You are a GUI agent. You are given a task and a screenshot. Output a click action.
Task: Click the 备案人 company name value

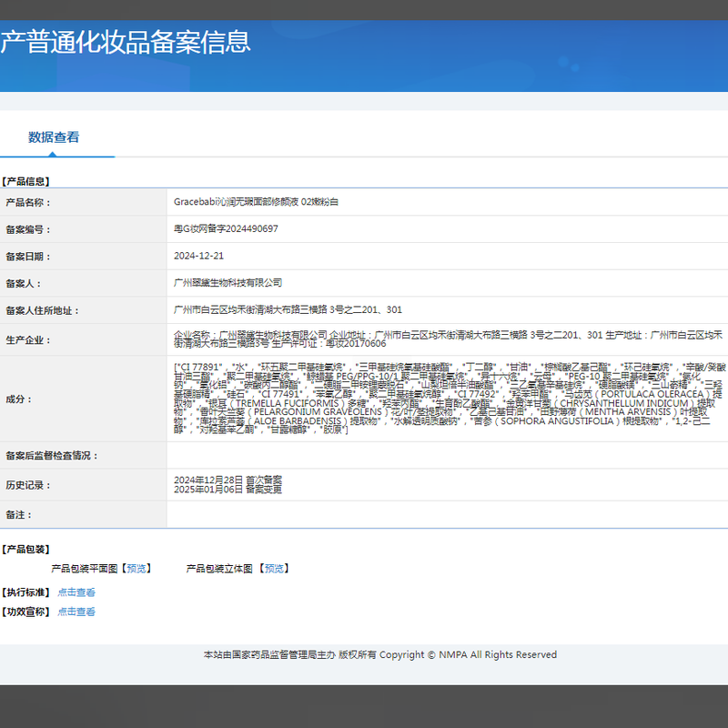click(227, 283)
